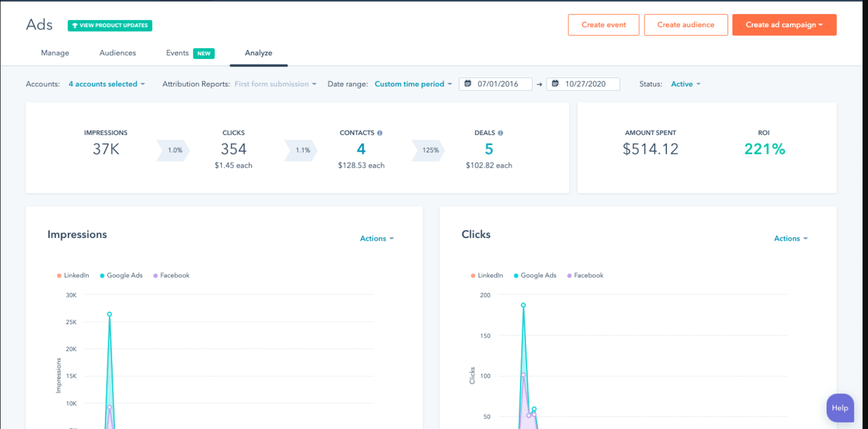
Task: Click the contacts count 4
Action: [361, 149]
